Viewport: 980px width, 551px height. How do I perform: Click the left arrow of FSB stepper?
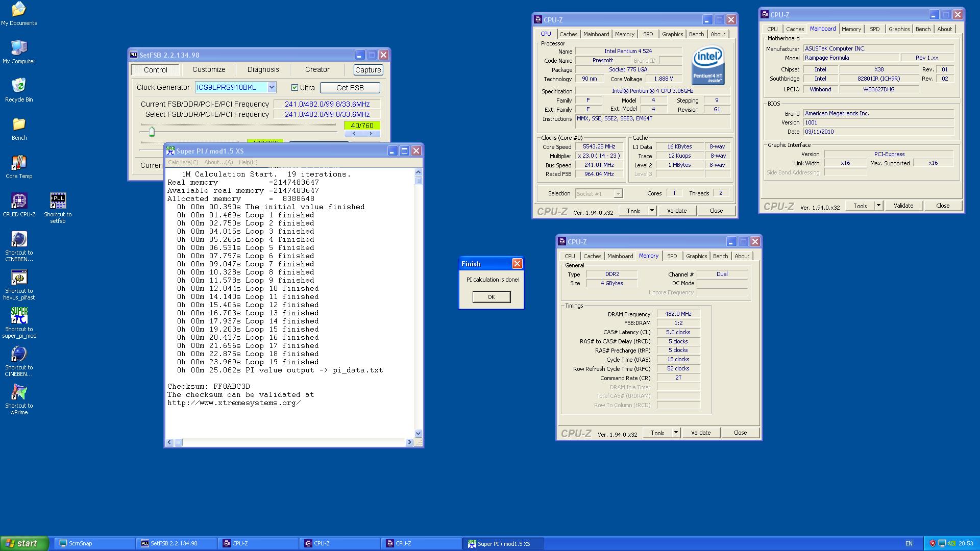coord(354,134)
